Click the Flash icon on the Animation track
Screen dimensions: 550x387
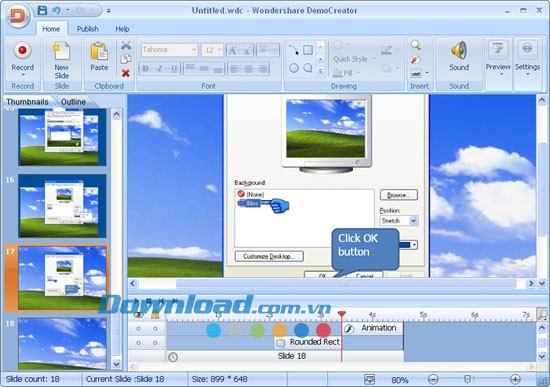pyautogui.click(x=349, y=329)
